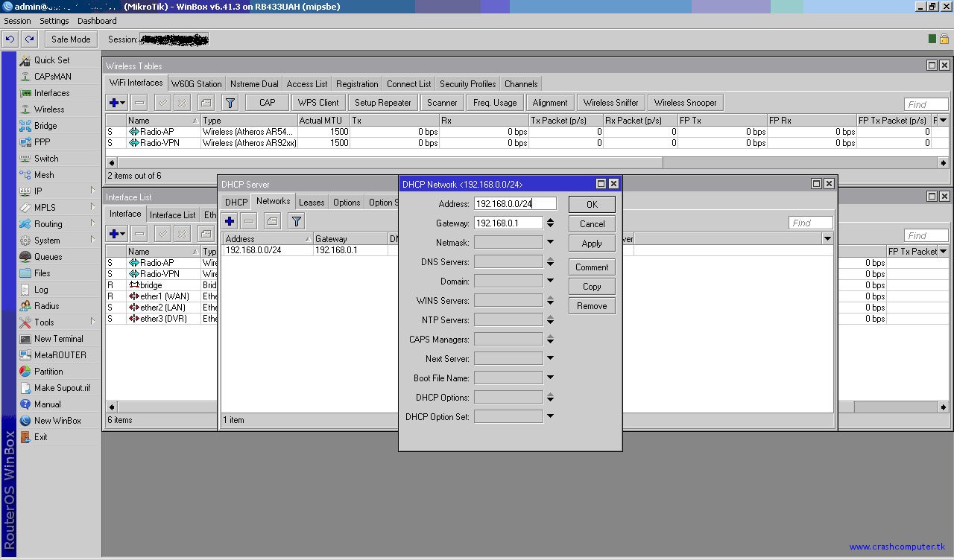Viewport: 954px width, 560px height.
Task: Click the checkmark enable icon in Wireless Tables
Action: (162, 103)
